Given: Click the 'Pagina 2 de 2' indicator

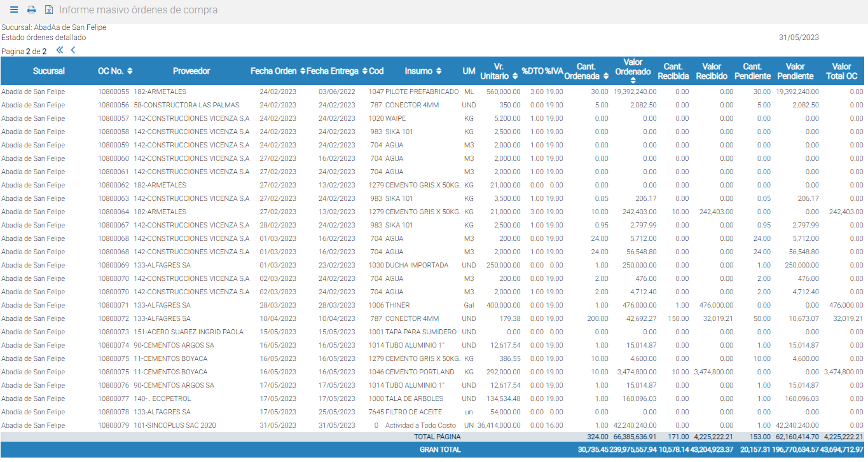Looking at the screenshot, I should (x=24, y=51).
